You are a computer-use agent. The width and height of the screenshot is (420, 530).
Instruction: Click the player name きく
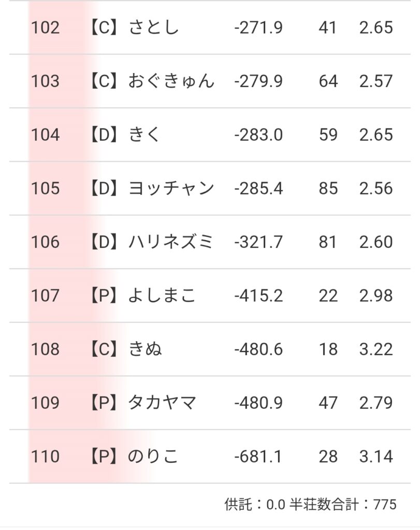point(144,135)
